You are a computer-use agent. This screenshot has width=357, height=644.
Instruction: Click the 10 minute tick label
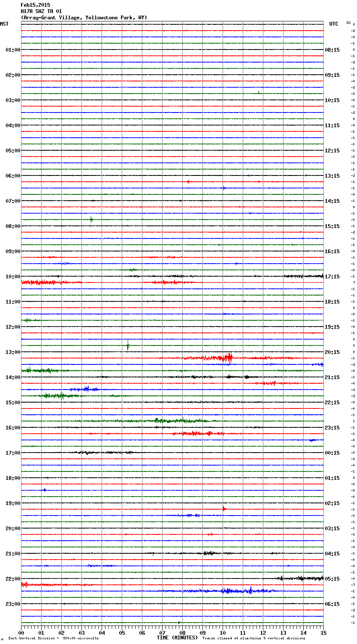tap(223, 633)
